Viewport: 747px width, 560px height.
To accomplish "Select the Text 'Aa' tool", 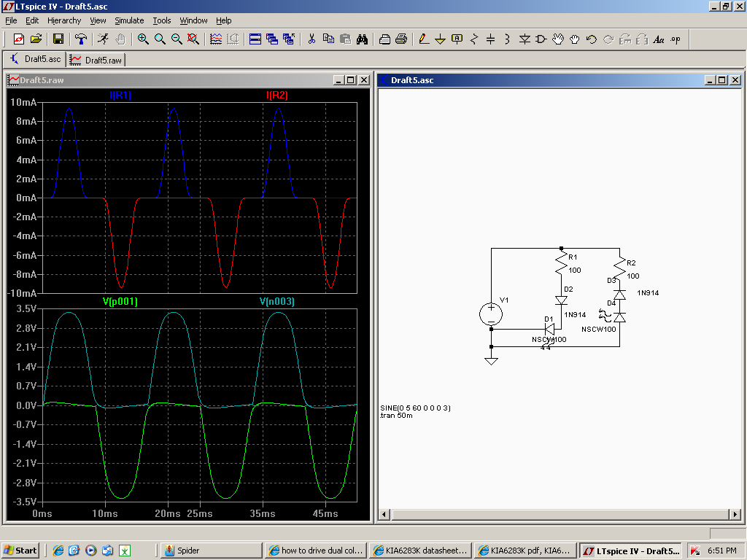I will [659, 39].
